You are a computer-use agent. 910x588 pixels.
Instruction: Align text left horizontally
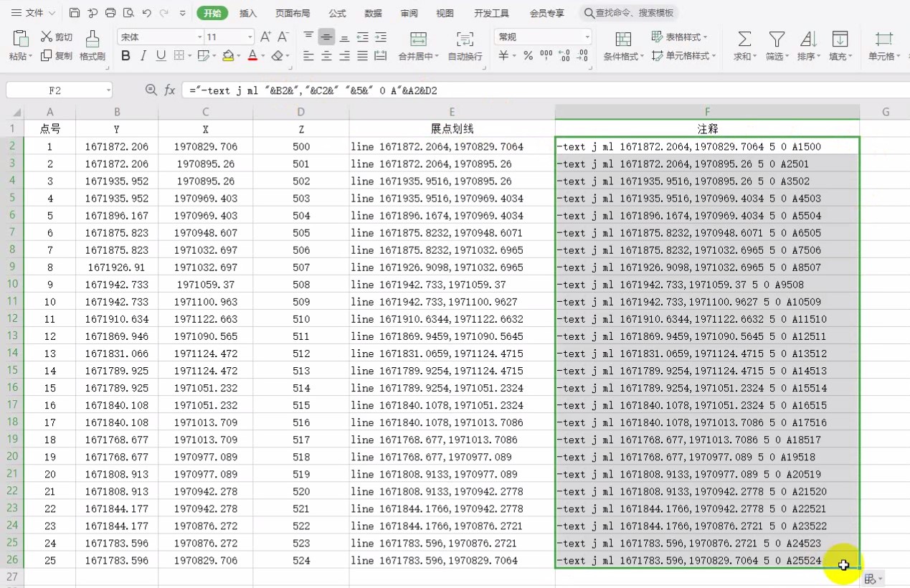tap(308, 55)
